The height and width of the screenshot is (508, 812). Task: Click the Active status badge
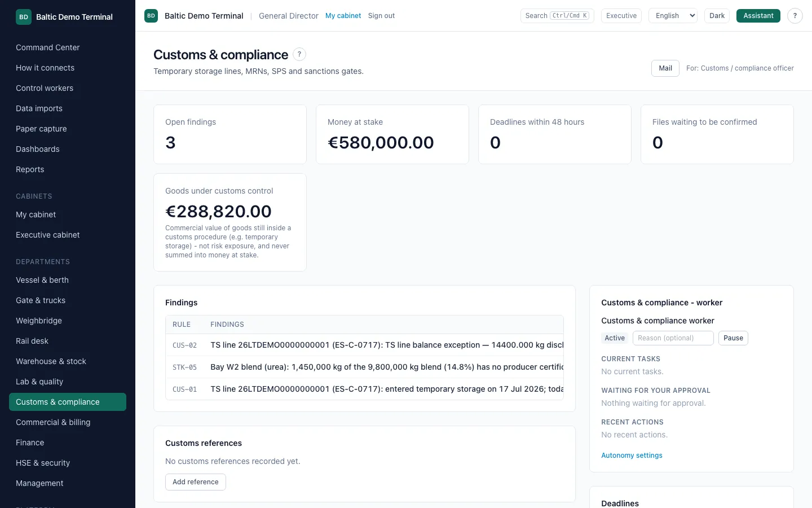(615, 338)
